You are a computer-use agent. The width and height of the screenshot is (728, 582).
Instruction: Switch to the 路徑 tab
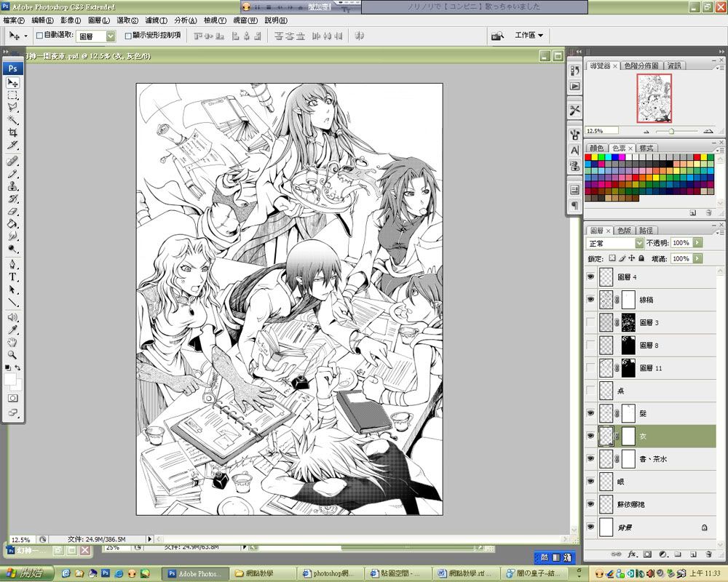tap(646, 230)
